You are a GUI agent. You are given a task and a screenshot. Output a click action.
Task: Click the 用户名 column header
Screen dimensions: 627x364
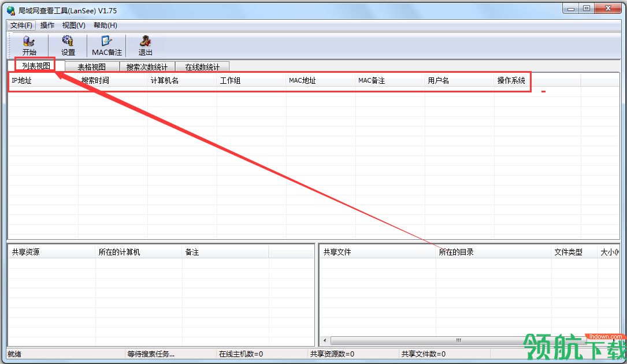pyautogui.click(x=459, y=80)
